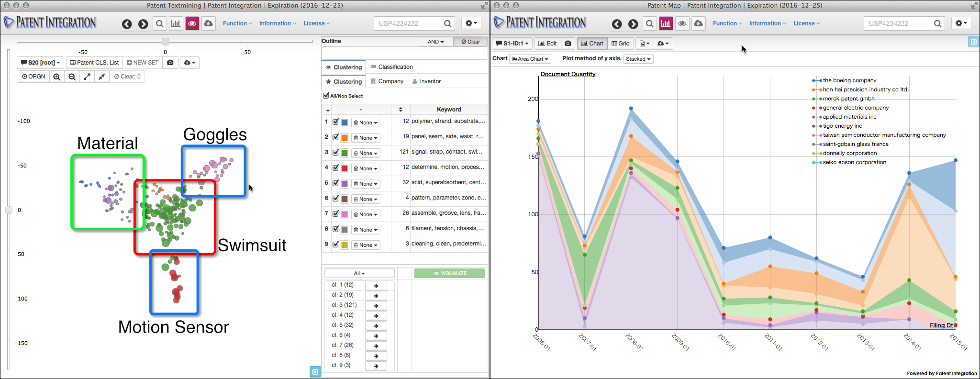
Task: Click the highlighted eye icon in Patent Textmining toolbar
Action: click(x=192, y=23)
